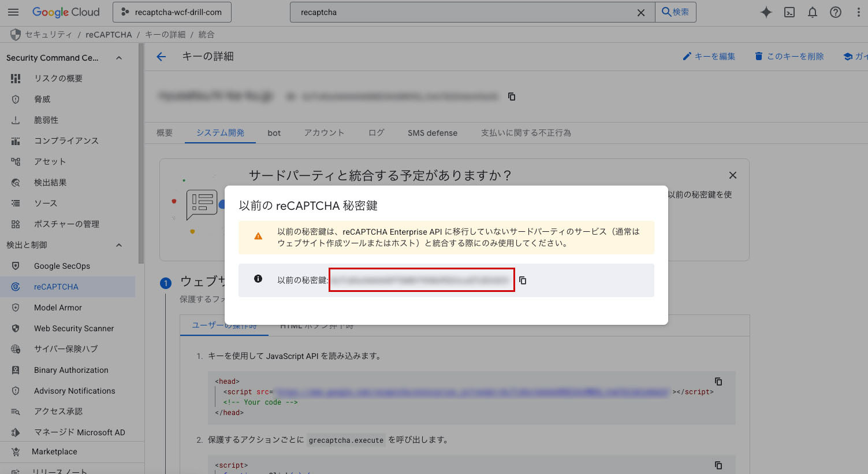Image resolution: width=868 pixels, height=474 pixels.
Task: Click the blurred legacy secret key value
Action: 422,280
